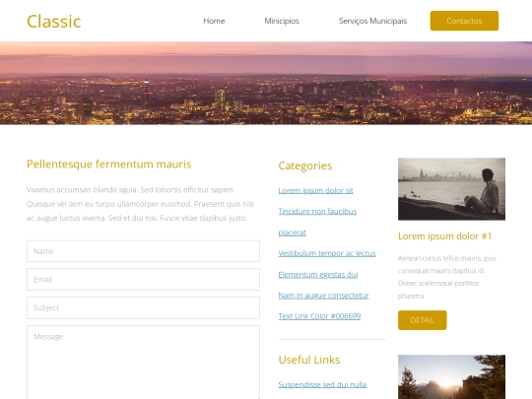
Task: Click Text Link Color #006699 link
Action: coord(319,316)
